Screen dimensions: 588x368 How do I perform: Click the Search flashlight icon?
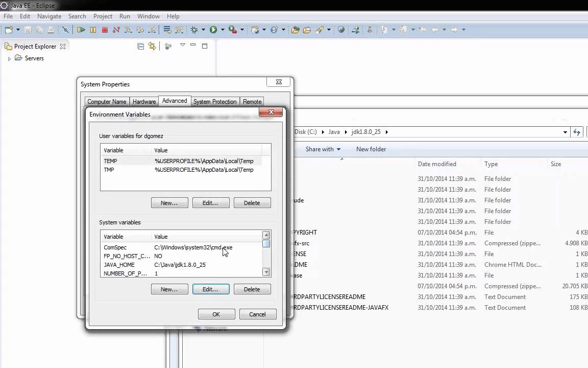320,30
